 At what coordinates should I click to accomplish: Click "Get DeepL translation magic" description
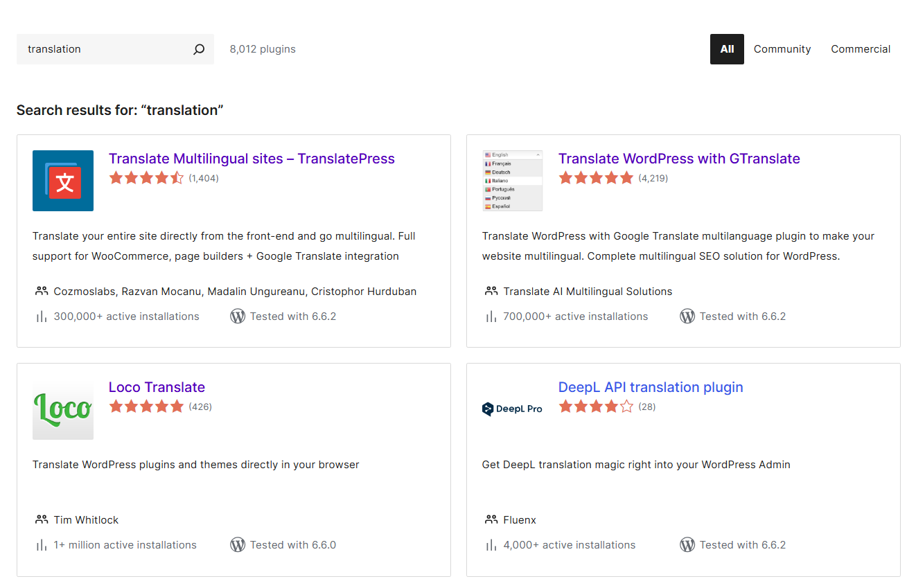coord(636,465)
